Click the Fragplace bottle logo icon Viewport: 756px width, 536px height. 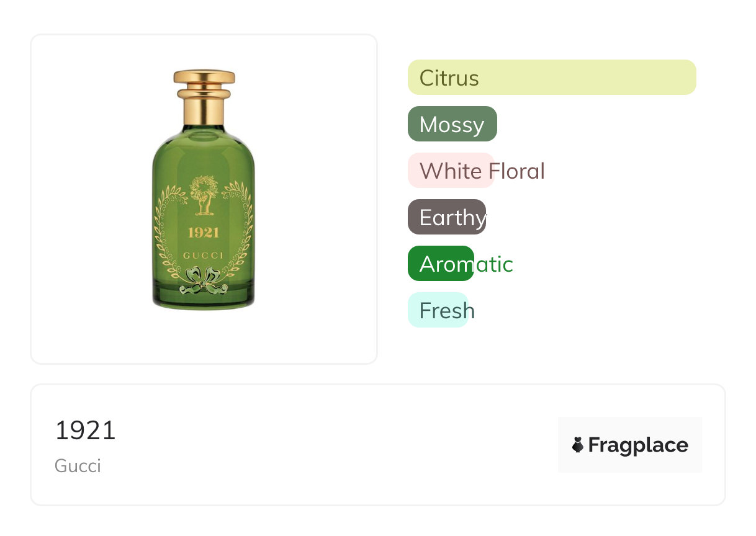click(x=578, y=445)
